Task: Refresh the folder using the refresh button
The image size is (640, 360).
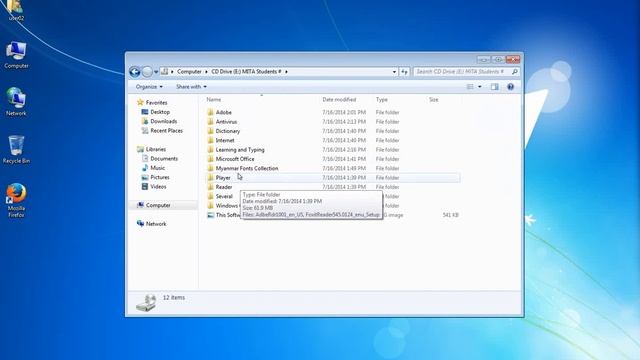Action: coord(404,72)
